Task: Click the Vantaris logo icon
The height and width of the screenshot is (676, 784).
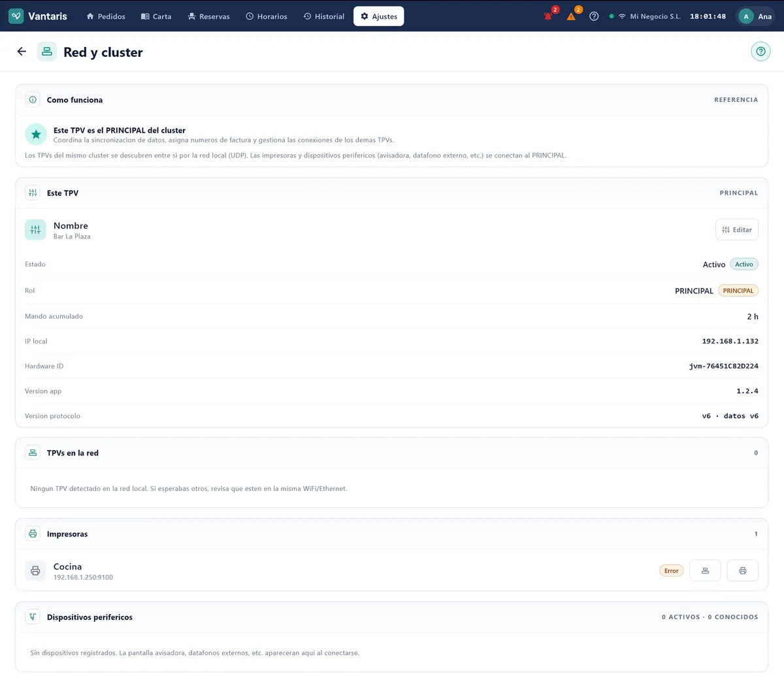Action: point(16,16)
